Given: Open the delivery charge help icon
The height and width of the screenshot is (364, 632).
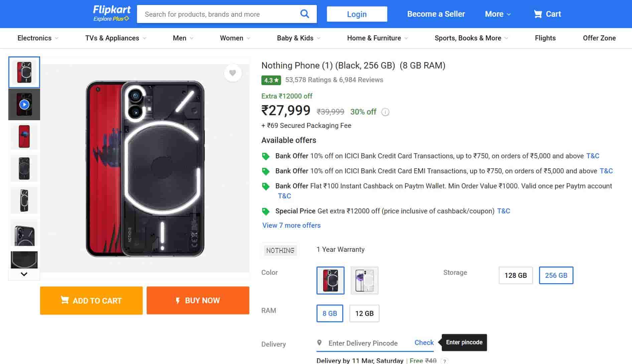Looking at the screenshot, I should point(445,361).
